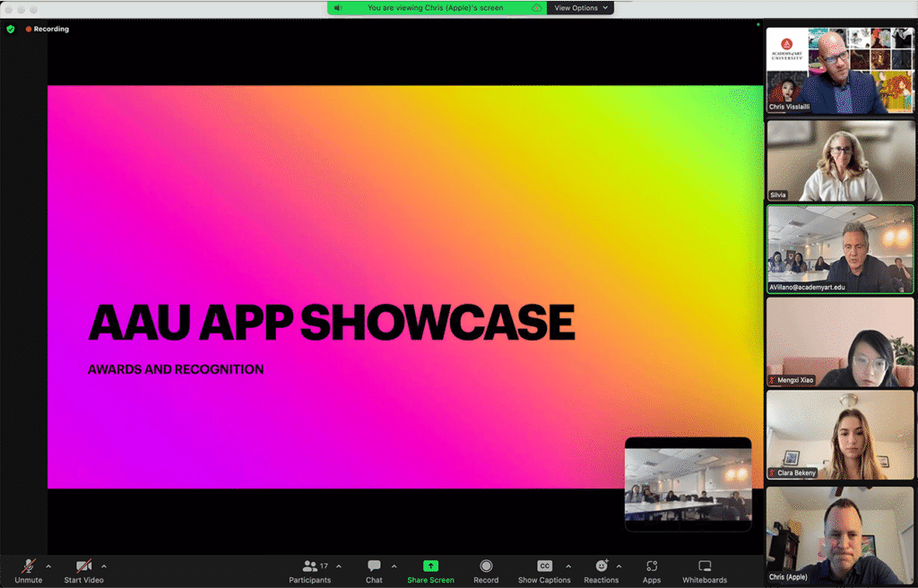Open the Chat panel
The width and height of the screenshot is (918, 588).
pyautogui.click(x=374, y=571)
